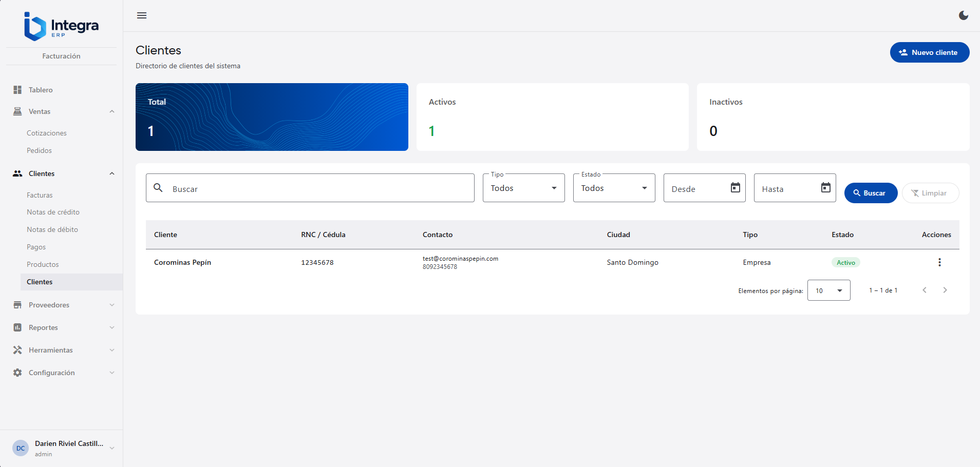Click the Tipo column header

tap(750, 235)
